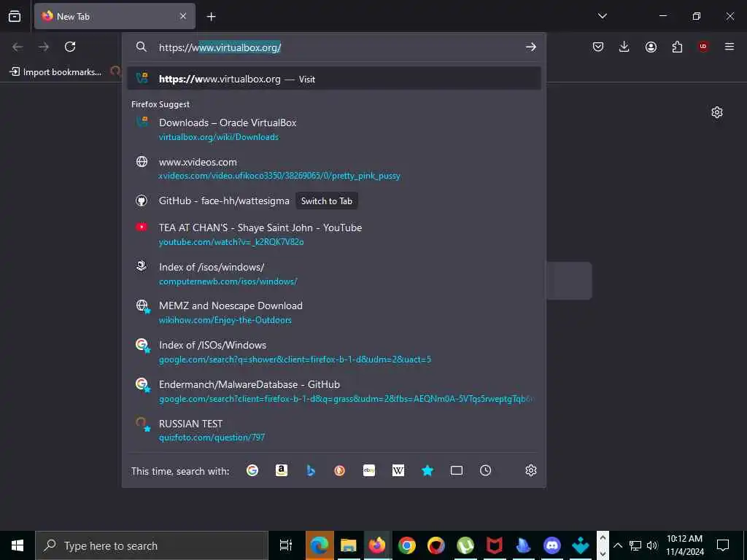Open Firefox View from the tab bar
The height and width of the screenshot is (560, 747).
[x=15, y=16]
